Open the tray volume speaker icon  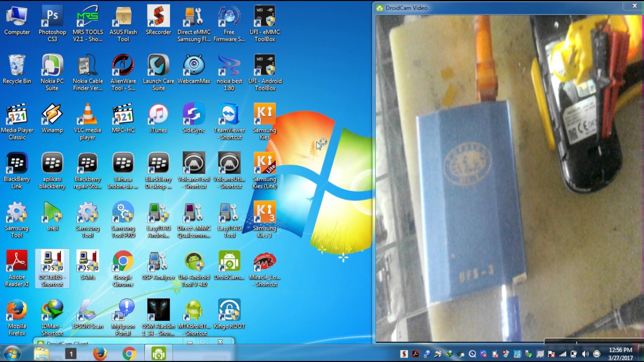585,354
